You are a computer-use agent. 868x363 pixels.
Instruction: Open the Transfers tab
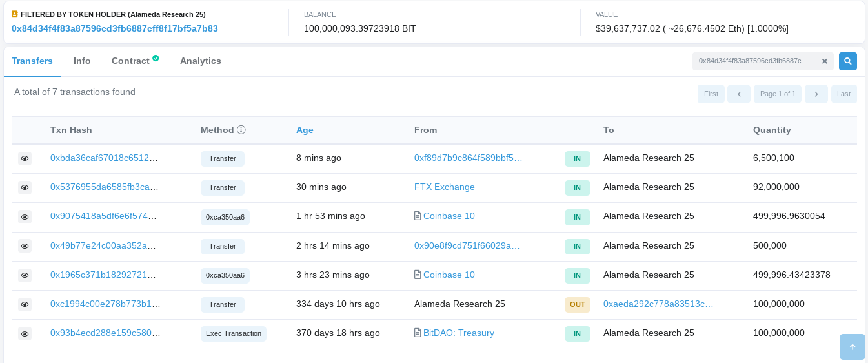click(32, 61)
